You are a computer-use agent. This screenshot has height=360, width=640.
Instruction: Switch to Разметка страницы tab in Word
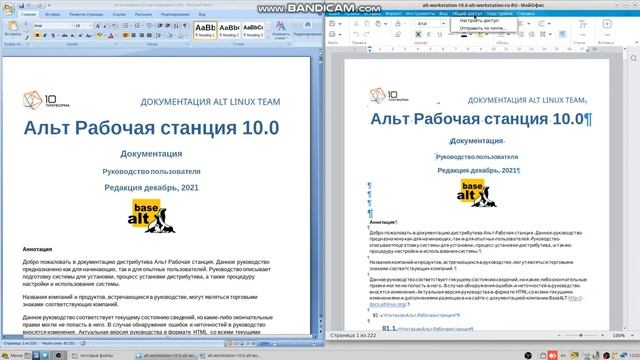pyautogui.click(x=86, y=14)
